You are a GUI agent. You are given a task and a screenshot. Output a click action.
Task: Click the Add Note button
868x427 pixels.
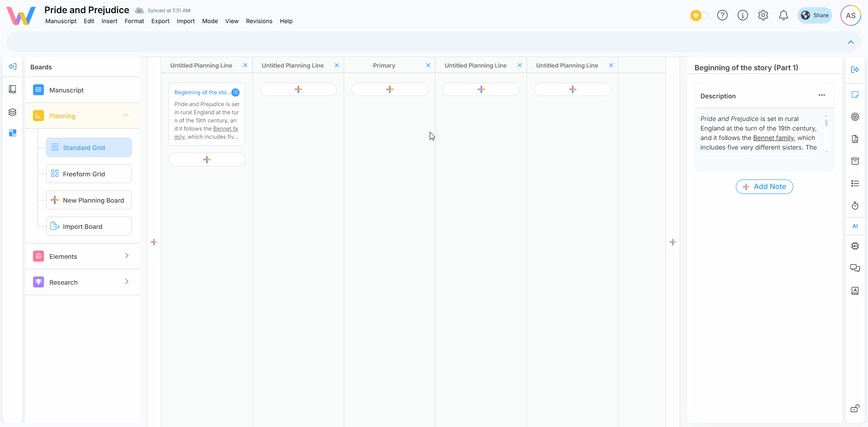764,187
